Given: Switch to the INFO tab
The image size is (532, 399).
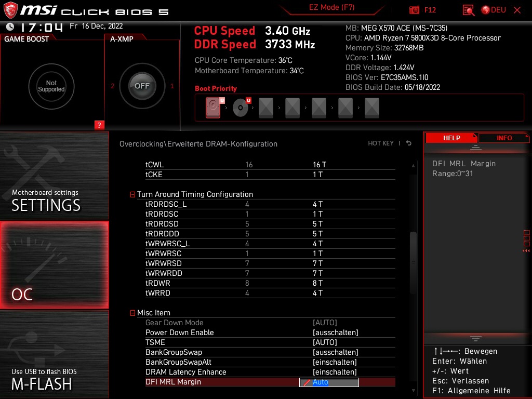Looking at the screenshot, I should click(x=504, y=138).
